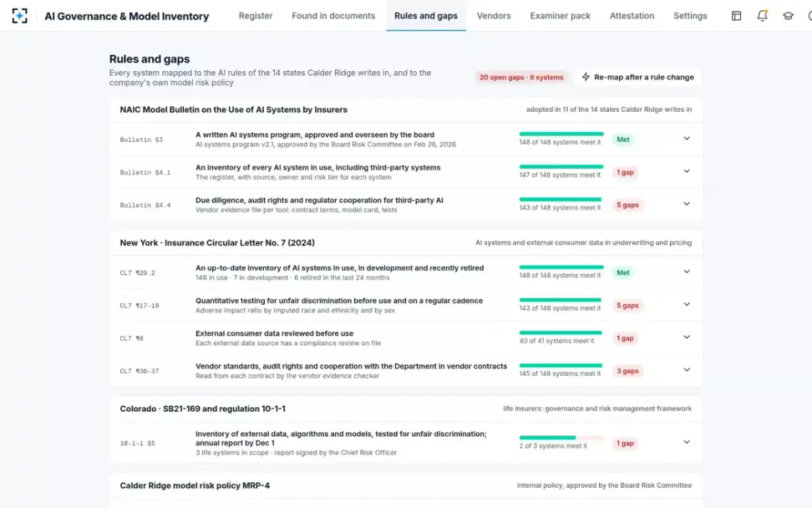Open the graduation cap learning icon
The height and width of the screenshot is (508, 812).
[x=788, y=16]
